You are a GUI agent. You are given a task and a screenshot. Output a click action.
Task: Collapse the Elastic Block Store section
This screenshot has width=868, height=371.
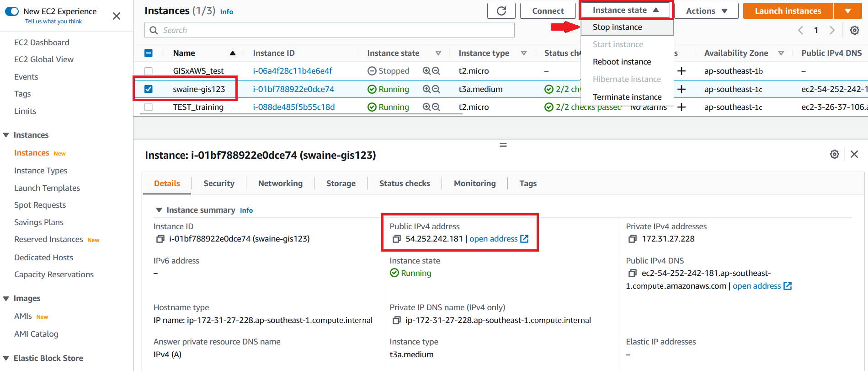(6, 358)
